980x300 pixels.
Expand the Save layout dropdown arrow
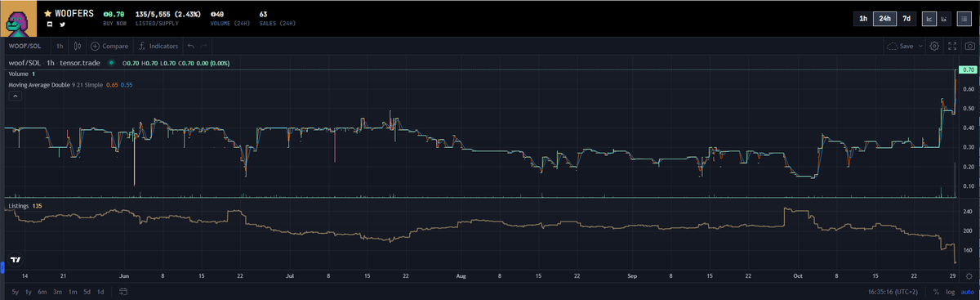pyautogui.click(x=921, y=47)
